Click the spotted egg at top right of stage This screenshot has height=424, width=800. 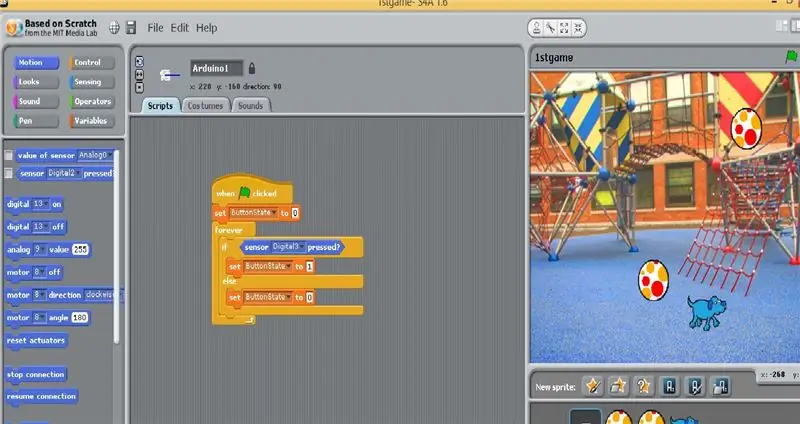point(746,129)
